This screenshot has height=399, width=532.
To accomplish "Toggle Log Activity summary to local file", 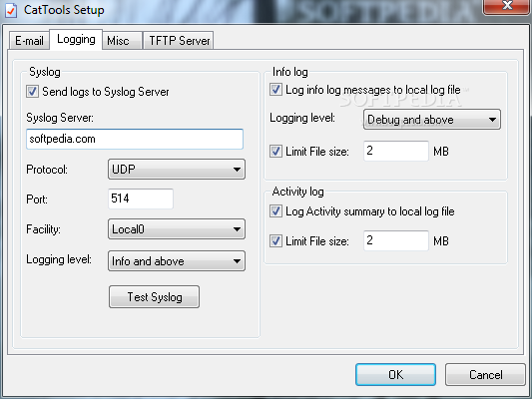I will [x=275, y=211].
